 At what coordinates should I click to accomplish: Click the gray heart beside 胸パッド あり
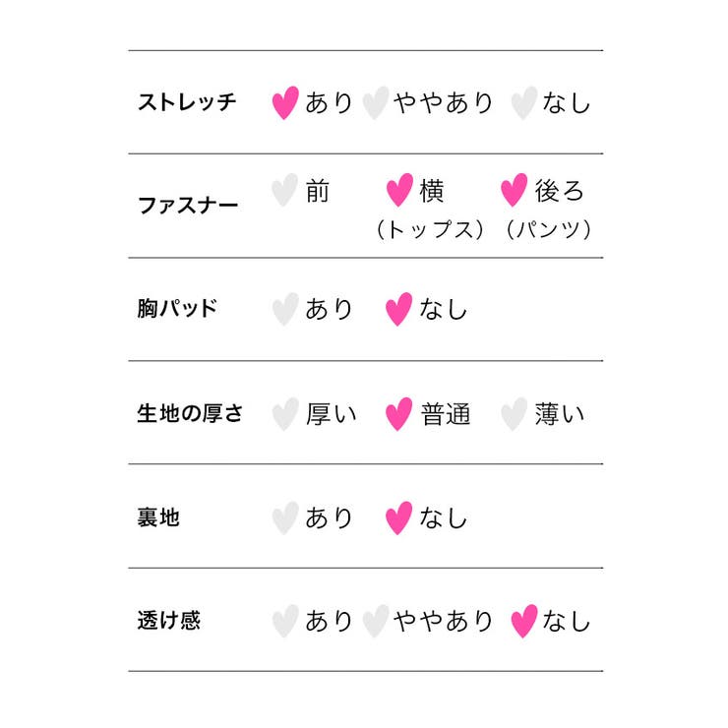click(285, 309)
